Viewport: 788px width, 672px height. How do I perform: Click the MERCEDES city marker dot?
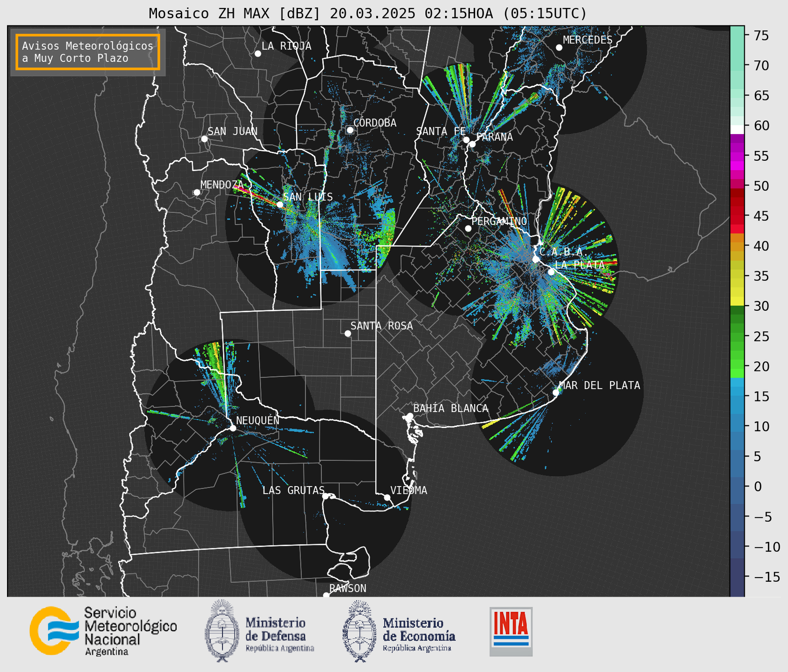[x=559, y=48]
